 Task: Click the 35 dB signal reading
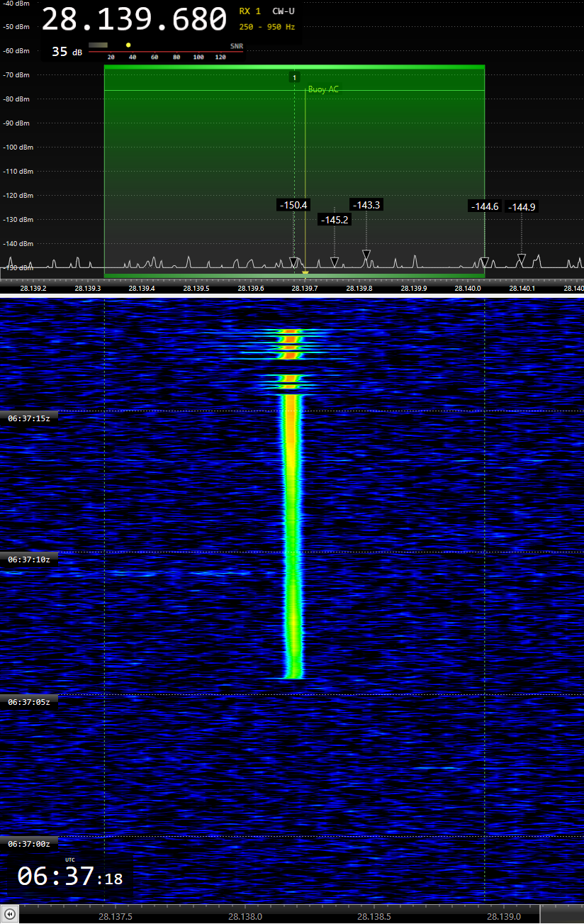point(67,52)
